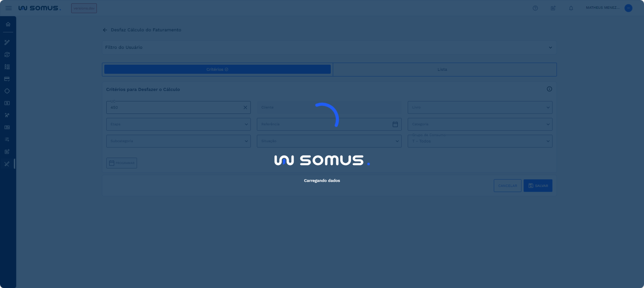
Task: Select the Critérios tab
Action: tap(217, 69)
